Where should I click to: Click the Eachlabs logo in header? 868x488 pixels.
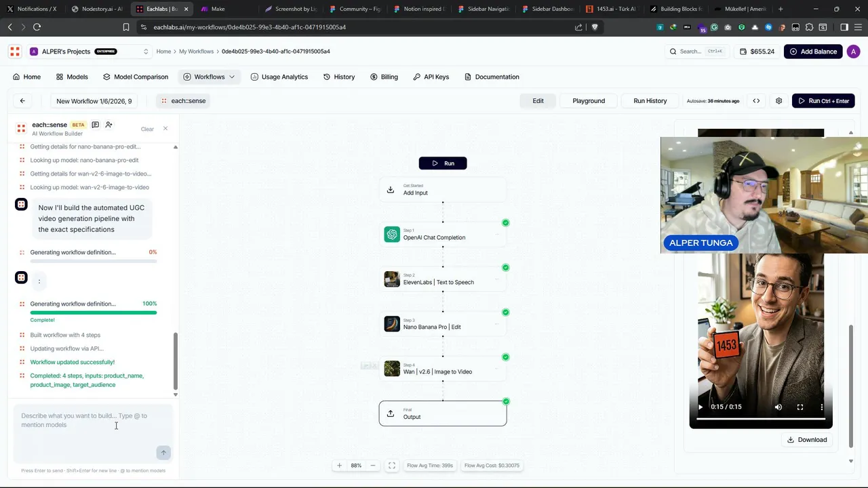point(14,52)
